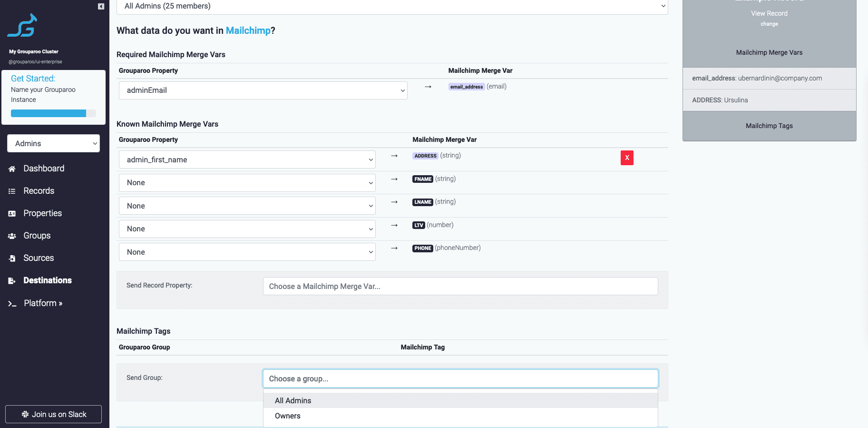Click My Grouparoo Cluster name
The width and height of the screenshot is (868, 428).
coord(34,51)
